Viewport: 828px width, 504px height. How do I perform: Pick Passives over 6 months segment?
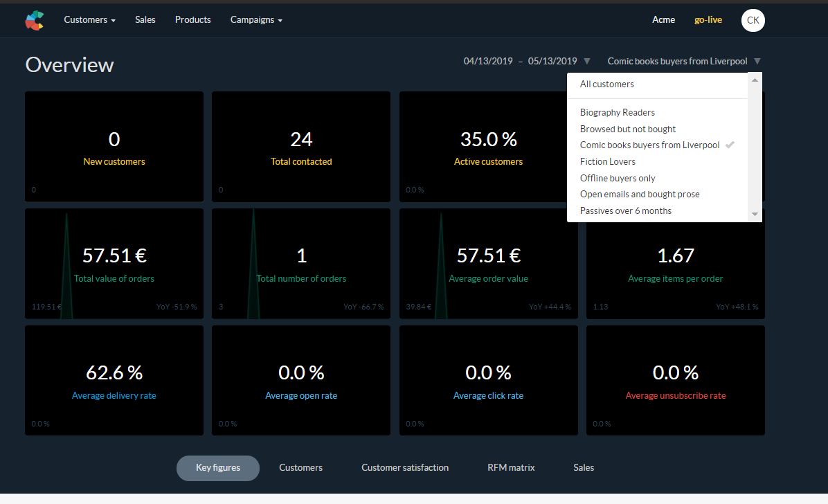coord(625,210)
